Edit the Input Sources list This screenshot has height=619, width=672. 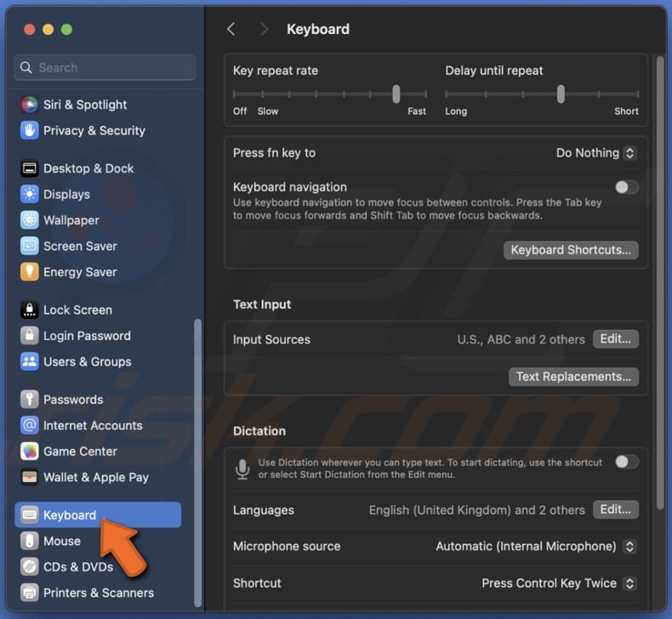(x=615, y=339)
